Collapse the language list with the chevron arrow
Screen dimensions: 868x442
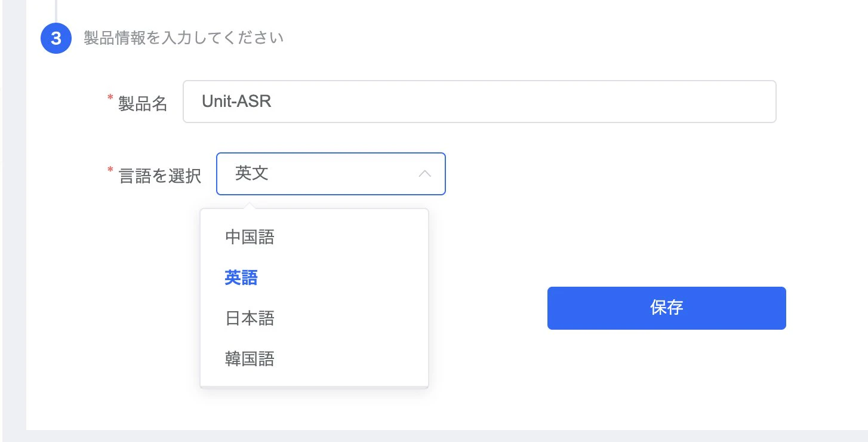(425, 174)
